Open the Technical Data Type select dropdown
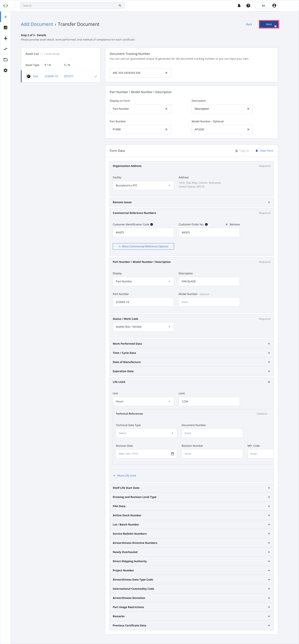The width and height of the screenshot is (299, 644). pos(146,433)
